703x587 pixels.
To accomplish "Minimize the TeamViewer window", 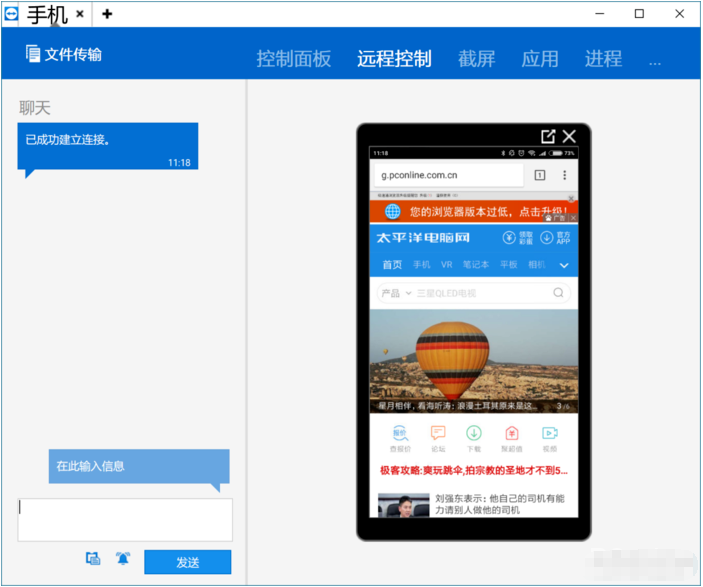I will pos(599,14).
